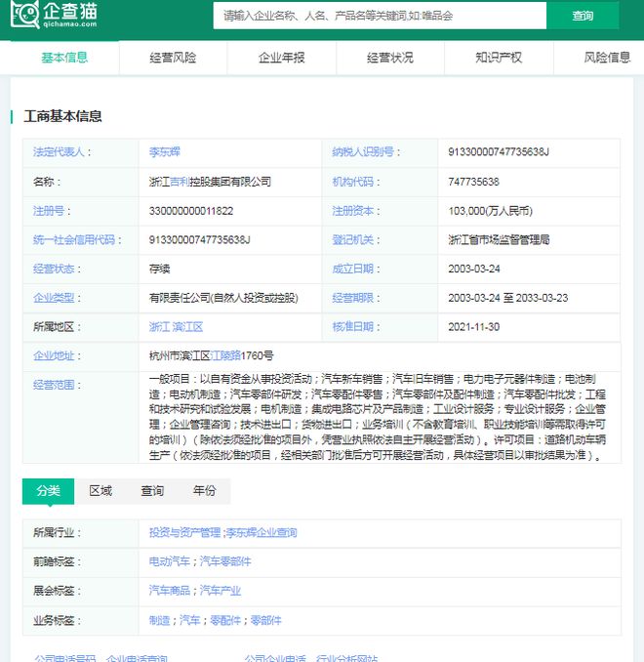
Task: Click the 零部件 business tag
Action: coord(265,621)
